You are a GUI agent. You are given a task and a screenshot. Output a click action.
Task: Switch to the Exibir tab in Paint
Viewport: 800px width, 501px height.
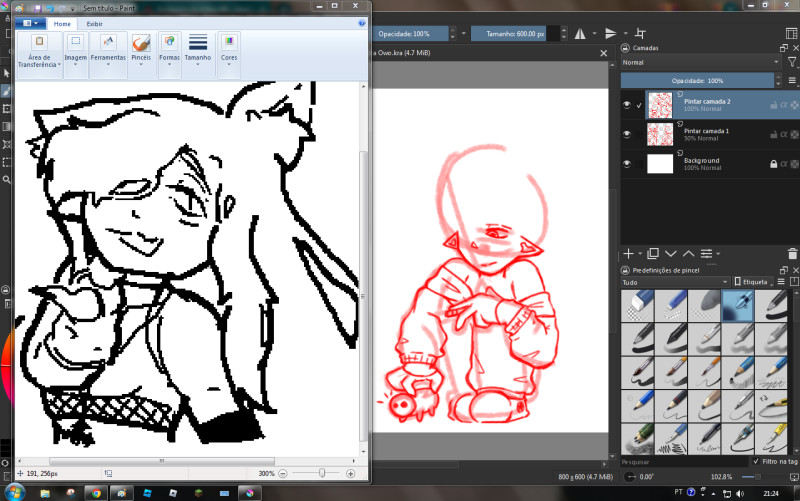tap(93, 23)
